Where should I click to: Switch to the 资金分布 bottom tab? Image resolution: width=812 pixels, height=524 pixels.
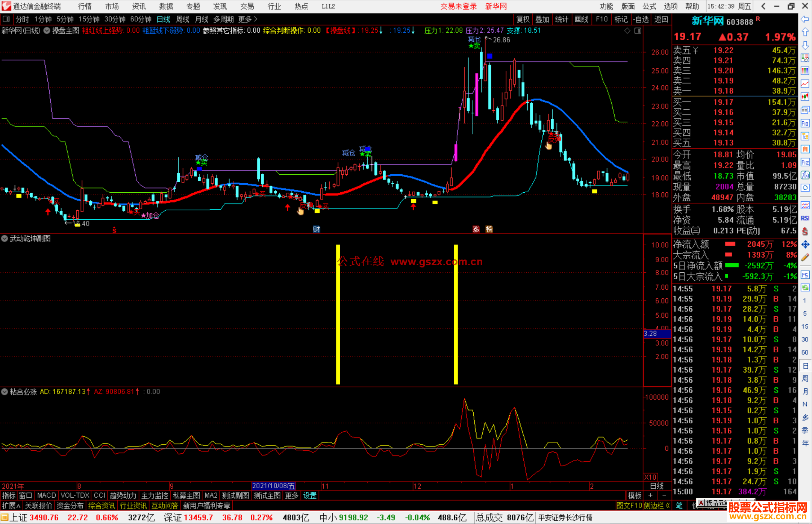[70, 506]
